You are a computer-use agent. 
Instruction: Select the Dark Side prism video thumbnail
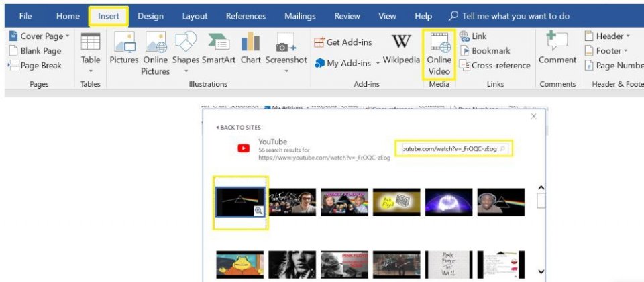[240, 202]
